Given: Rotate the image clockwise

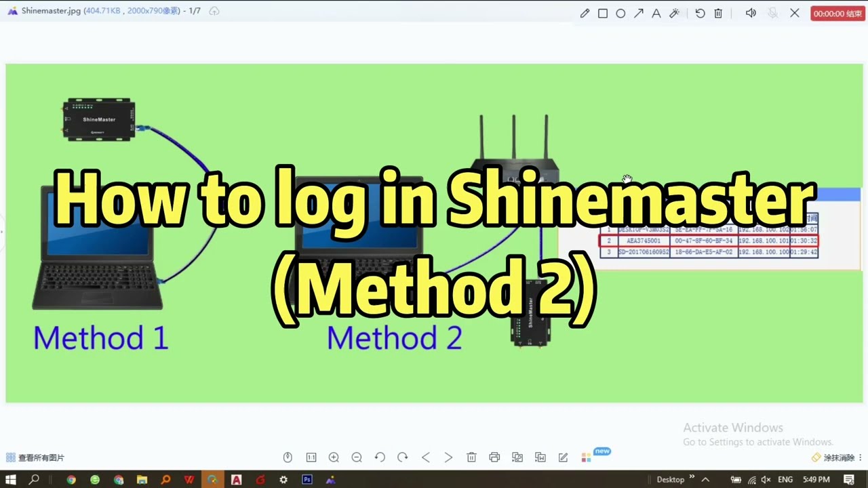Looking at the screenshot, I should click(403, 457).
